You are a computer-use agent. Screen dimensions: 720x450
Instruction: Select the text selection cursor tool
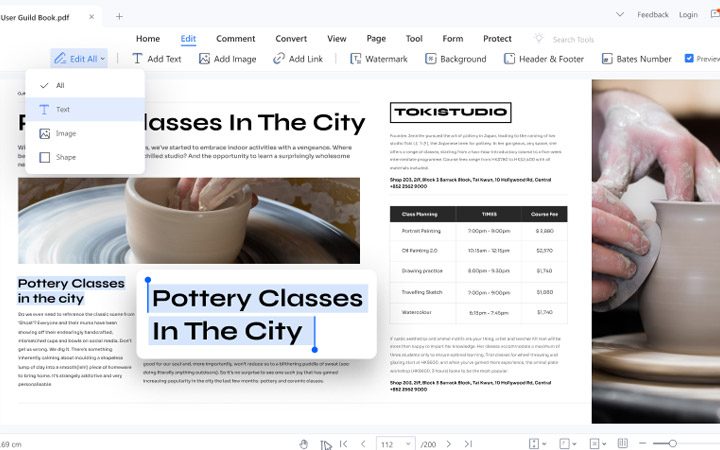click(326, 444)
